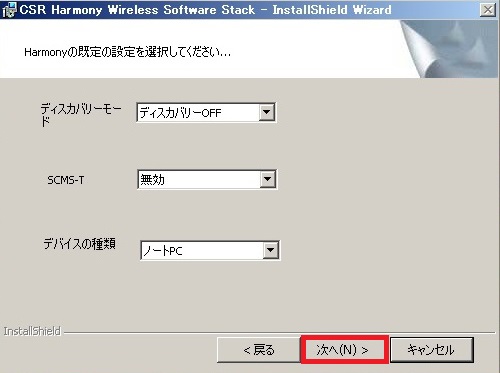Select the 無効 combo box field

point(207,180)
